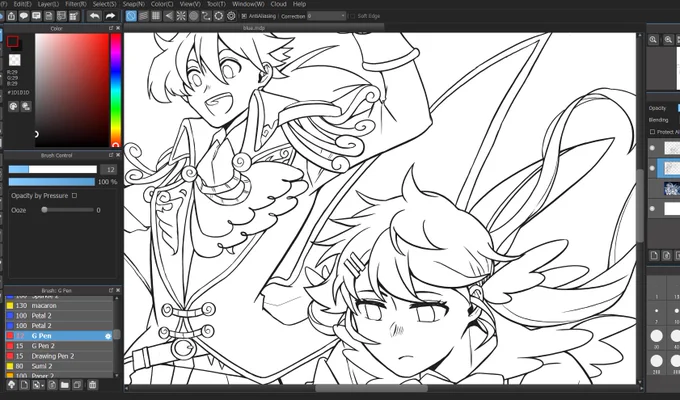The width and height of the screenshot is (680, 400).
Task: Adjust the brush opacity slider at 100%
Action: click(52, 181)
